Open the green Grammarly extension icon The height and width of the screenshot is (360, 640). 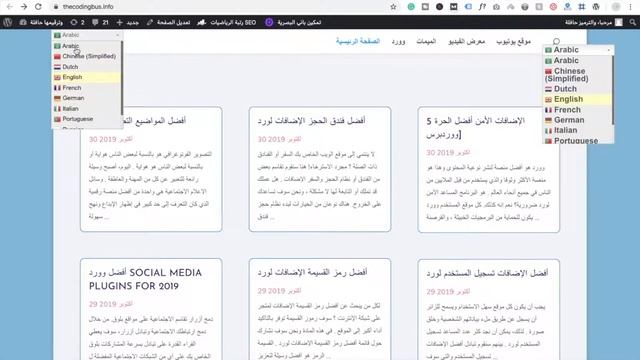pyautogui.click(x=411, y=7)
